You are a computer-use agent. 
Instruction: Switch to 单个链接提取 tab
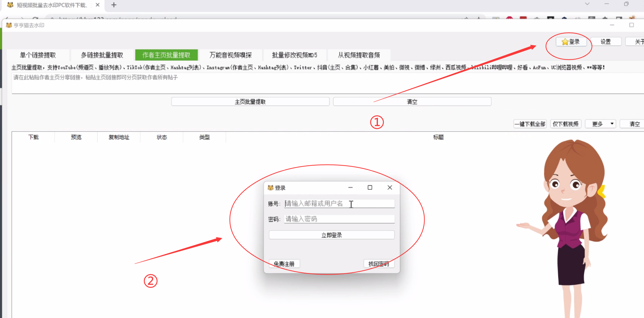pos(38,55)
